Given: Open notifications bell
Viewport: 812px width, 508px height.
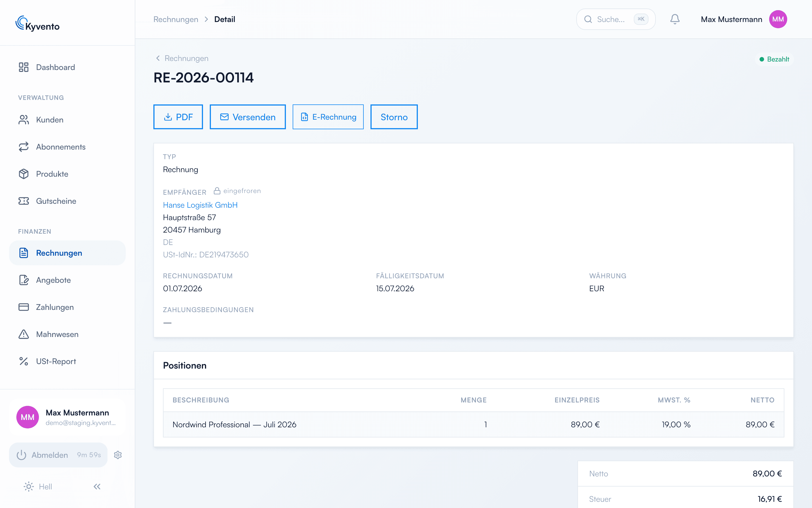Looking at the screenshot, I should 675,19.
